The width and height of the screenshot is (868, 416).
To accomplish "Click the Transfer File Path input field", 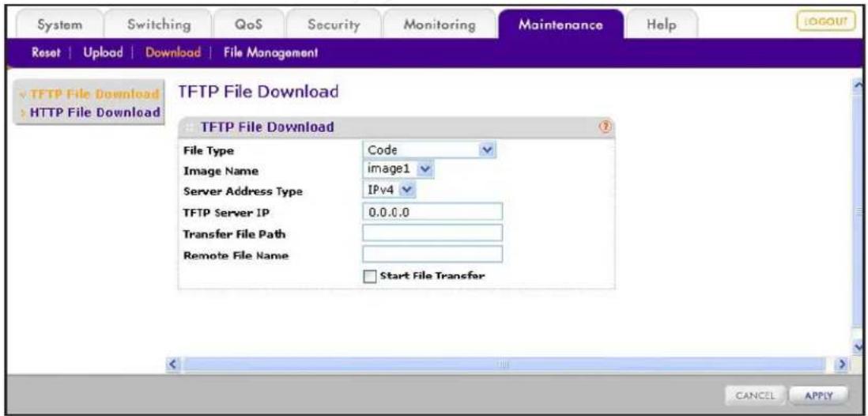I will [432, 233].
